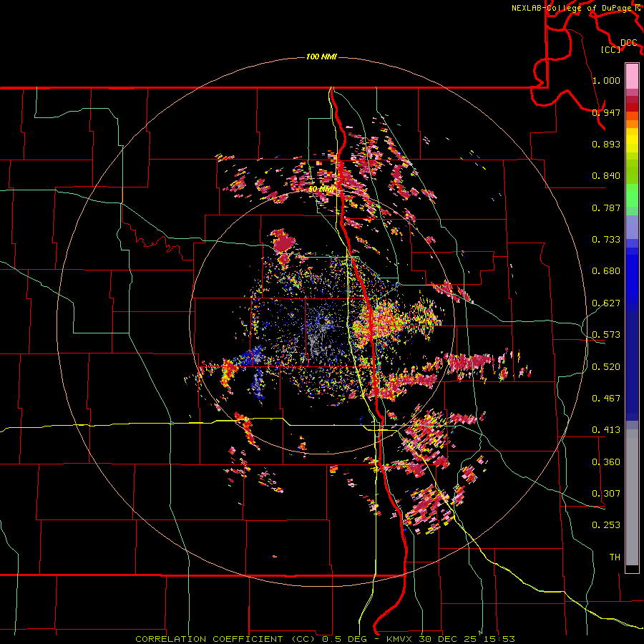This screenshot has height=644, width=644.
Task: Click the 100 NMI range ring label
Action: pyautogui.click(x=321, y=57)
